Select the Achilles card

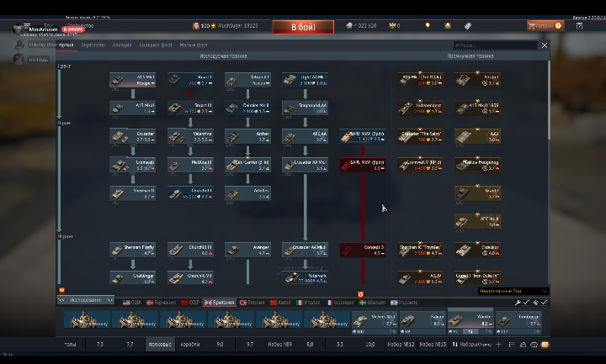click(x=247, y=193)
